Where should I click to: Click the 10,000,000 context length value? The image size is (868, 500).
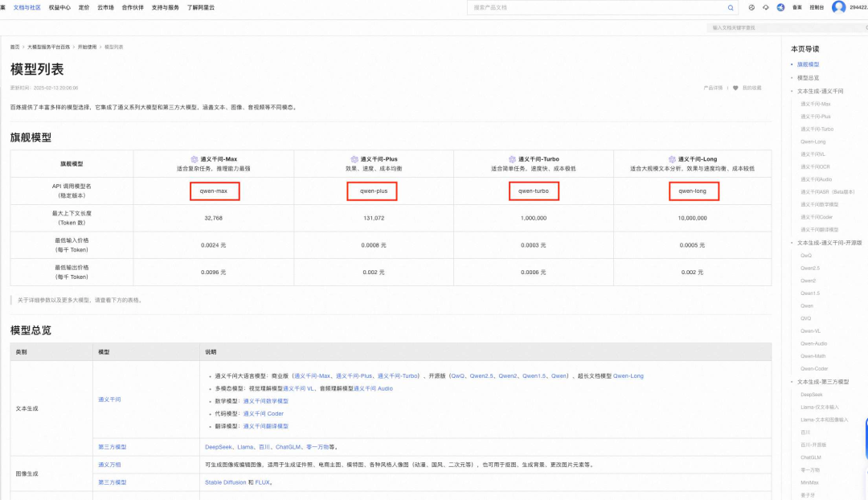tap(693, 218)
